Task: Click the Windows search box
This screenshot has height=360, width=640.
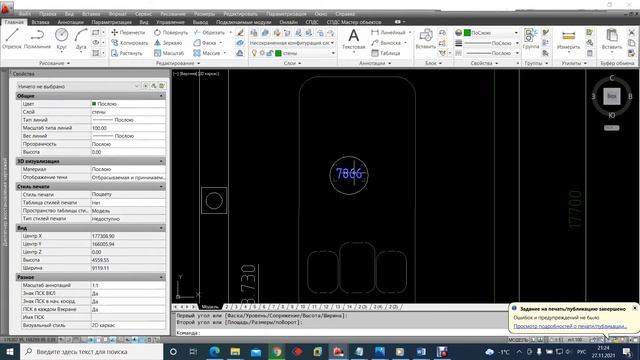Action: coord(92,351)
